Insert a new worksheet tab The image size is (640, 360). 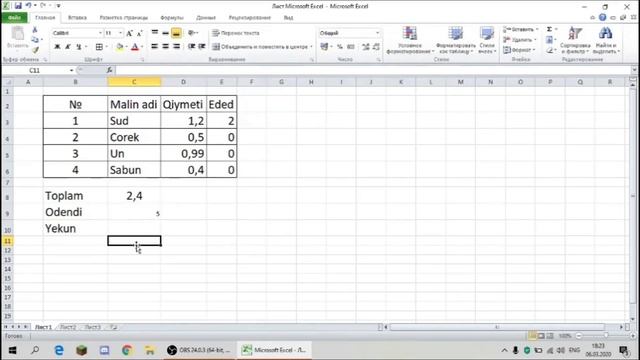pyautogui.click(x=113, y=327)
